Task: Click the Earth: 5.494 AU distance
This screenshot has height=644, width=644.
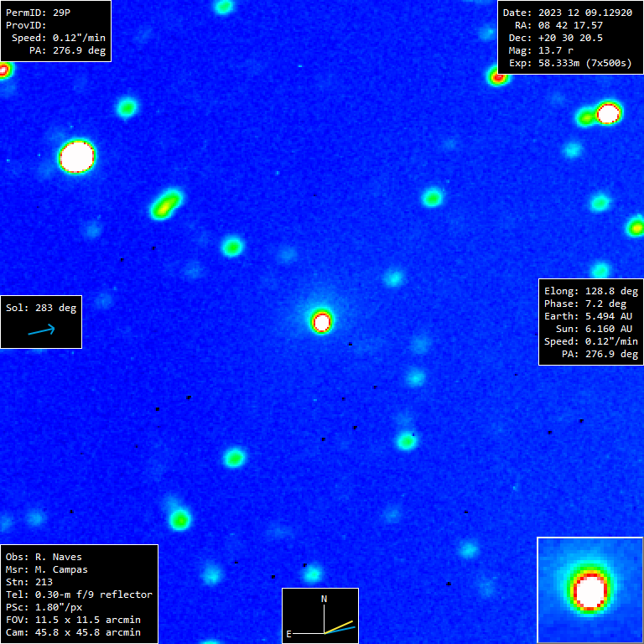Action: point(588,316)
